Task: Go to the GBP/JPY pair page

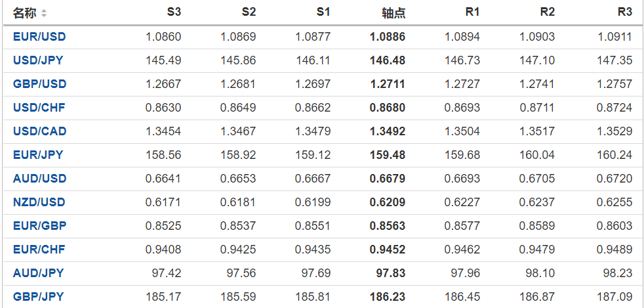Action: tap(38, 297)
